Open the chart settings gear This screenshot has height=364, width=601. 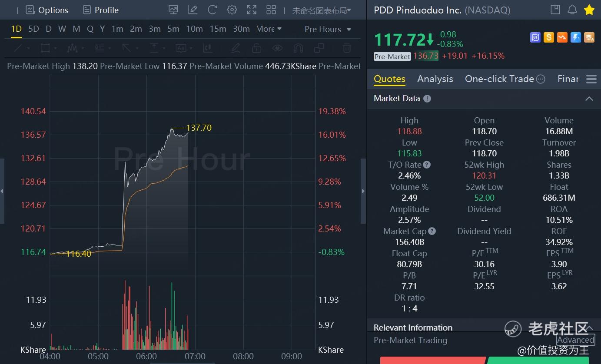pyautogui.click(x=232, y=9)
